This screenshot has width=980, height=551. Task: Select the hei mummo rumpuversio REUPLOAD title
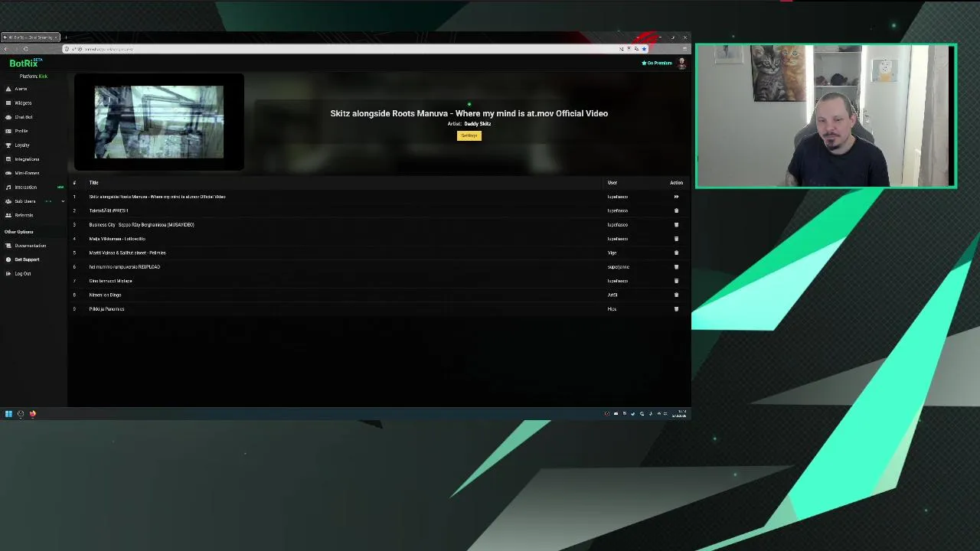125,267
